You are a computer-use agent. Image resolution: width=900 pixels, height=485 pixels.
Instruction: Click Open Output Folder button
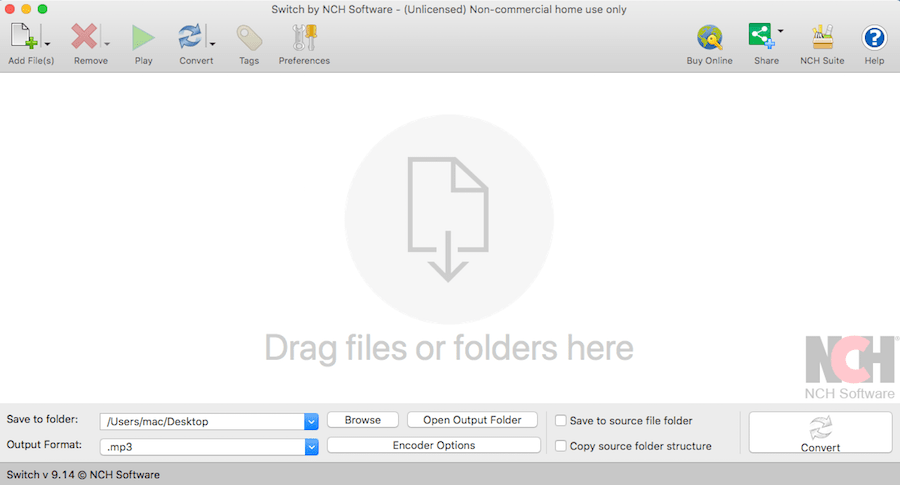(472, 420)
